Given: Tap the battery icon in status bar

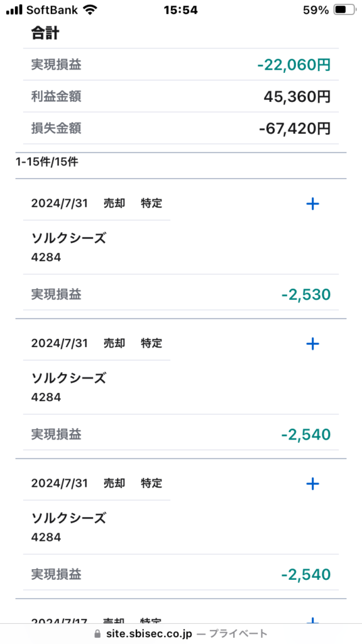Looking at the screenshot, I should pos(344,10).
